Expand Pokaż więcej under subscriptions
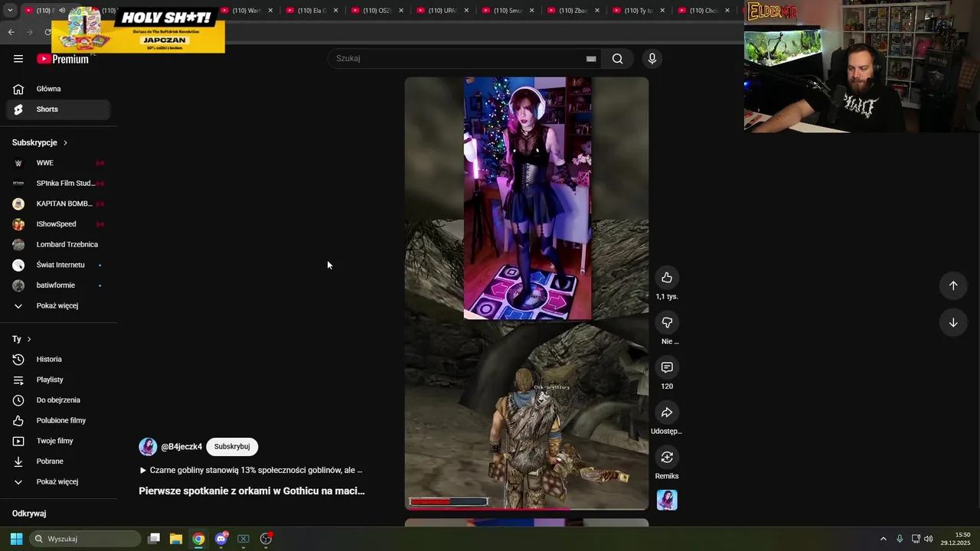Screen dimensions: 980x551 (x=58, y=306)
